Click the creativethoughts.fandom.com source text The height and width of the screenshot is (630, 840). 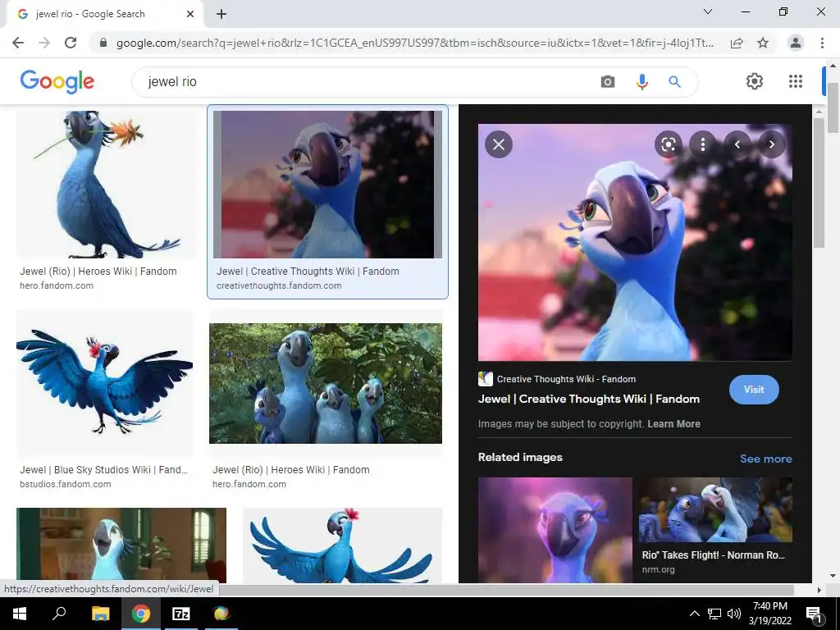coord(279,286)
